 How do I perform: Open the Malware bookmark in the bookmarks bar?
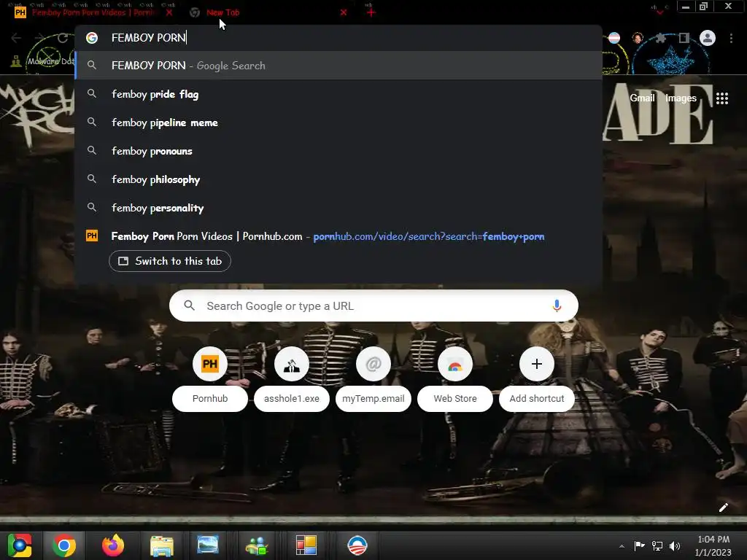(42, 61)
